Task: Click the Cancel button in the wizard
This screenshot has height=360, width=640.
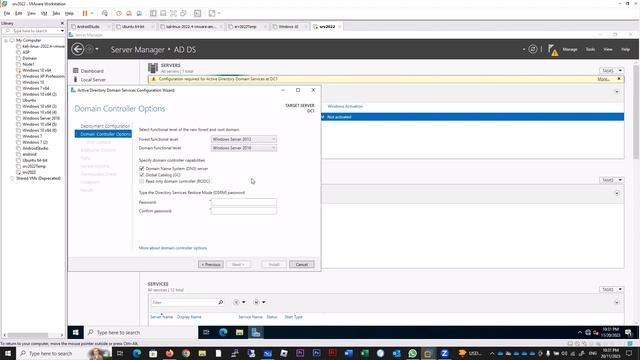Action: tap(302, 264)
